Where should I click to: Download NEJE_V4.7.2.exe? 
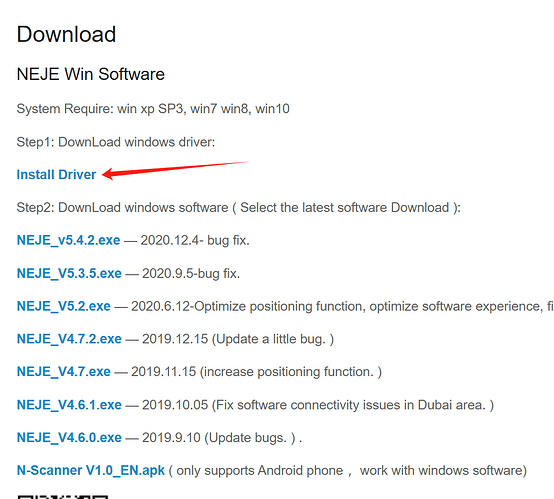coord(69,339)
